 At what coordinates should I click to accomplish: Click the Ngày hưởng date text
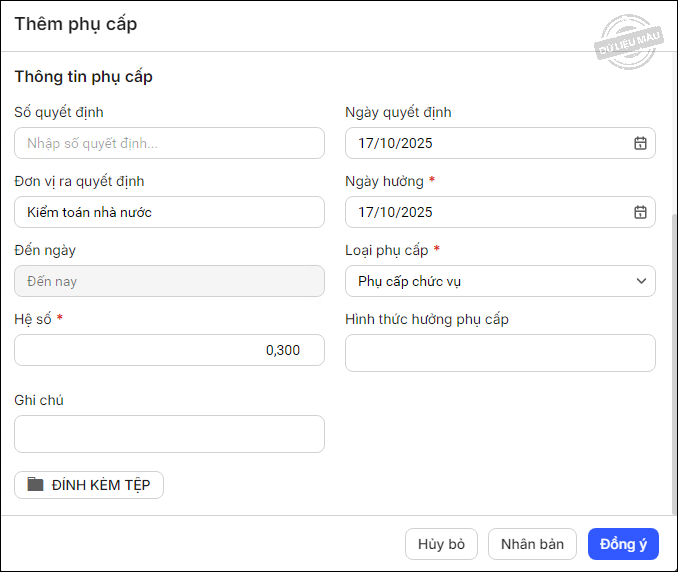coord(396,212)
